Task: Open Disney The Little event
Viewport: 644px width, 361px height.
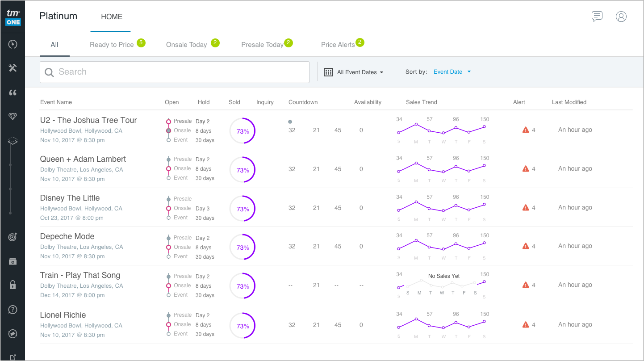Action: tap(70, 198)
